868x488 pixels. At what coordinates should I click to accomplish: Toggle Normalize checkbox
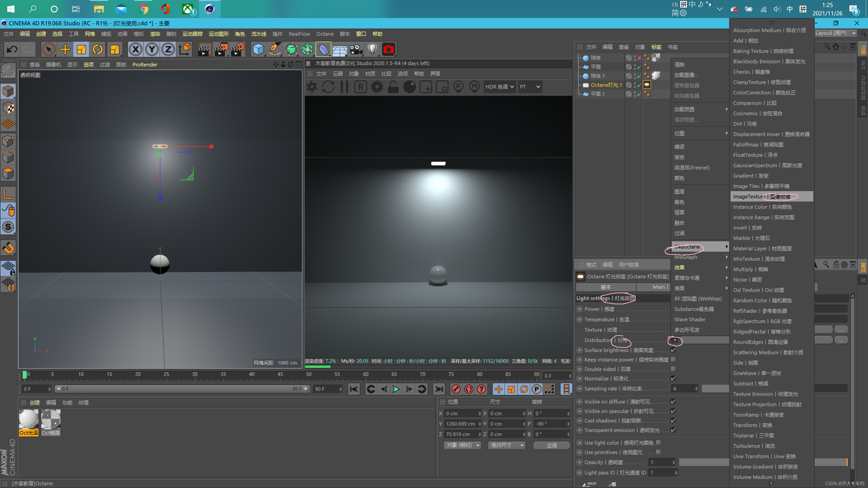673,378
